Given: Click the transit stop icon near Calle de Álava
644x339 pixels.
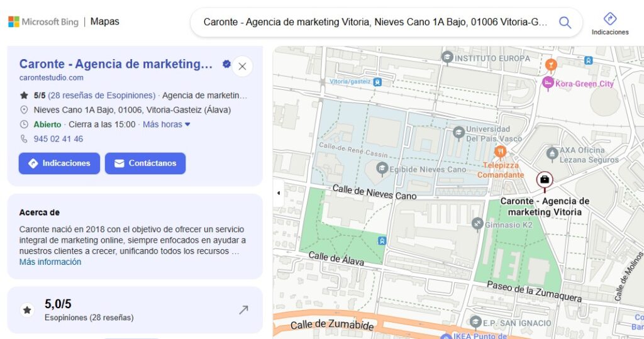Looking at the screenshot, I should (x=382, y=241).
